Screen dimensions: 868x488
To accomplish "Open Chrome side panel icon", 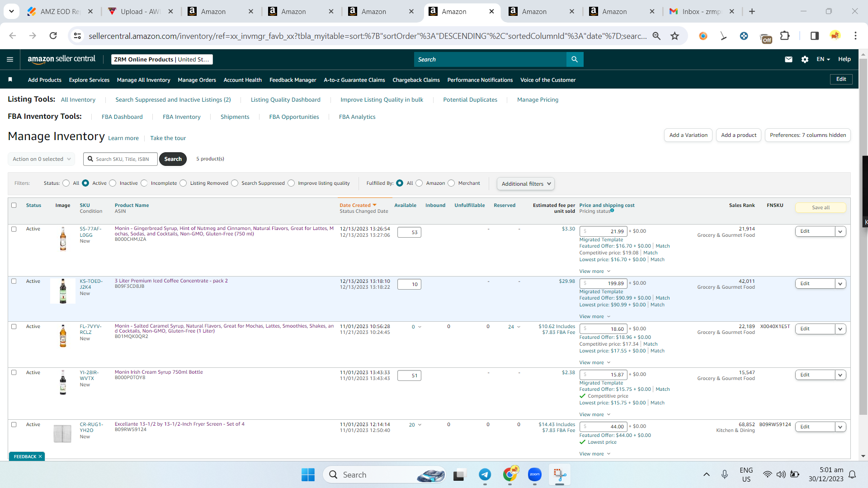I will [815, 36].
